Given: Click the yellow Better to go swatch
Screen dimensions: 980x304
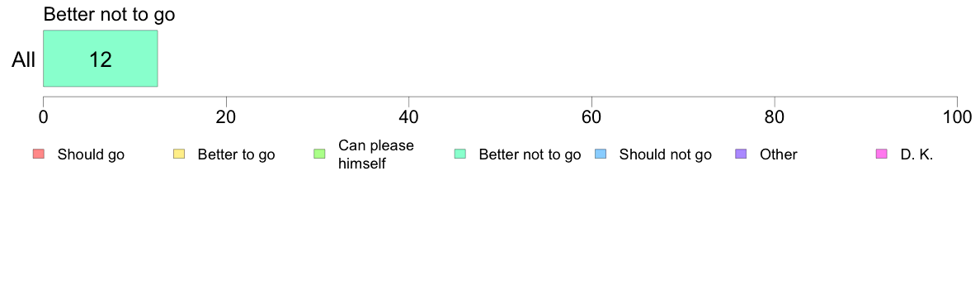Looking at the screenshot, I should [179, 154].
